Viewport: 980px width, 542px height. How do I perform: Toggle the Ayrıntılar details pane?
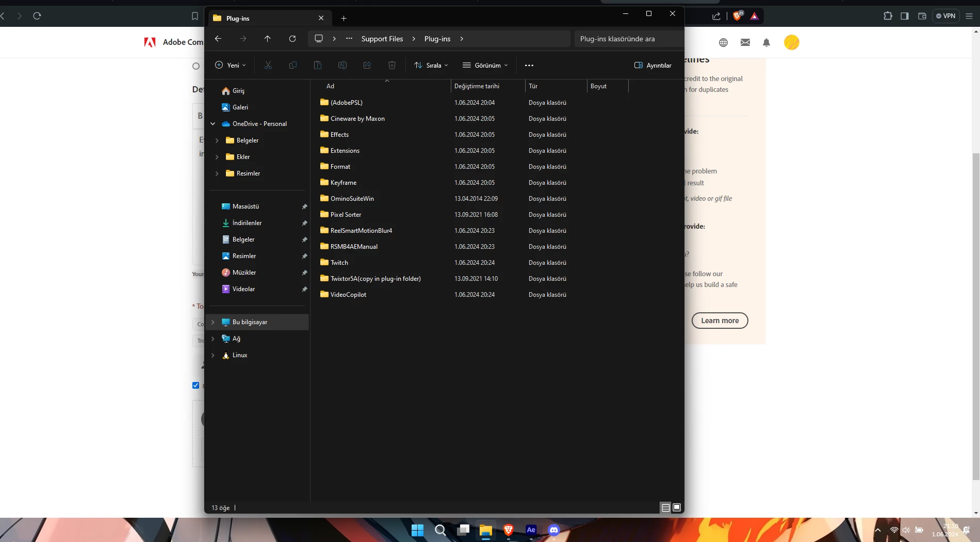coord(653,65)
